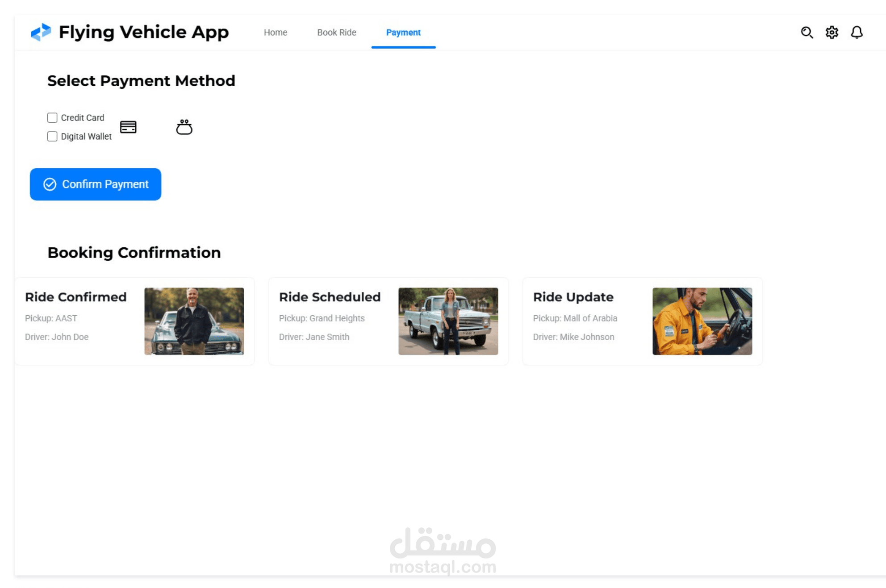Image resolution: width=886 pixels, height=588 pixels.
Task: Tick the Digital Wallet checkbox
Action: (x=52, y=137)
